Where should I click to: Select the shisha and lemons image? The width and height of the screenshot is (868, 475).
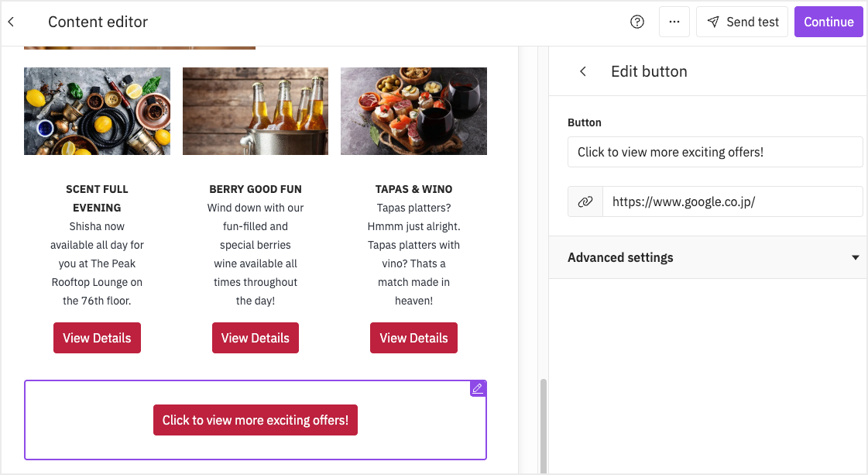pos(97,112)
